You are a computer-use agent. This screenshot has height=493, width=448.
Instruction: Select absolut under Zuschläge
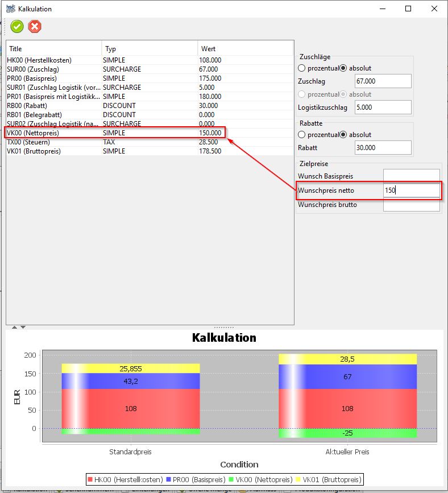(x=343, y=68)
